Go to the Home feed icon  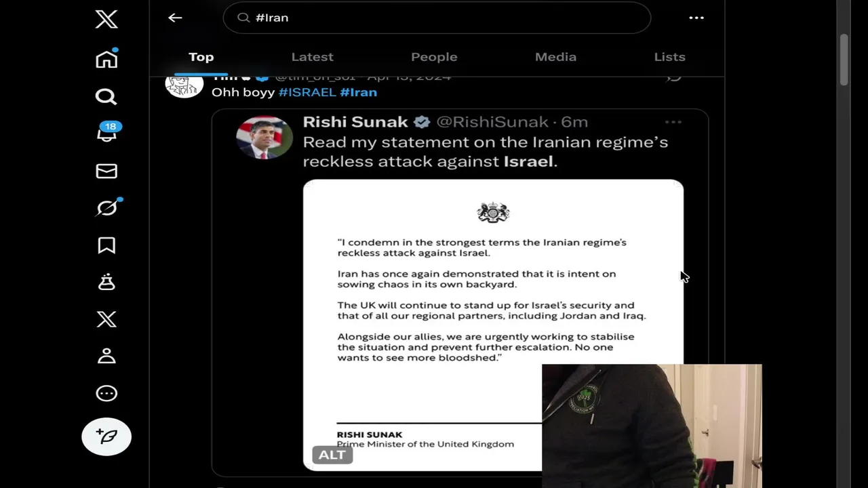pos(106,59)
